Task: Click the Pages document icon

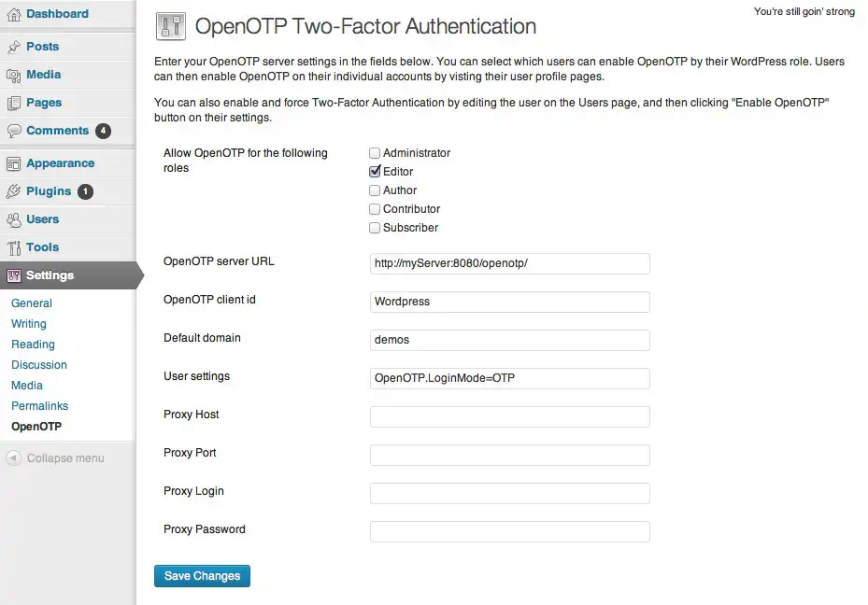Action: pyautogui.click(x=14, y=103)
